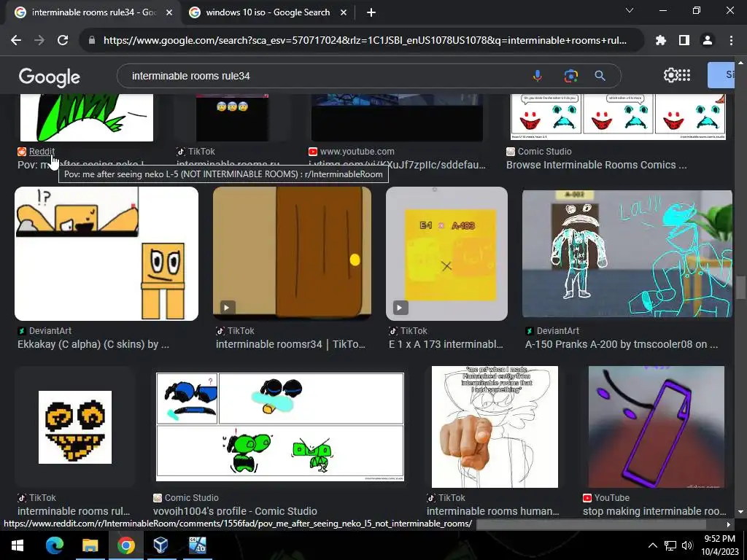Viewport: 747px width, 560px height.
Task: Launch Microsoft Edge from taskbar
Action: click(x=54, y=545)
